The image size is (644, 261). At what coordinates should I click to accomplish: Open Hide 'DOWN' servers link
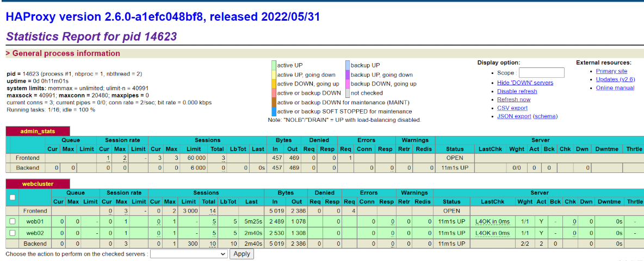pyautogui.click(x=525, y=83)
